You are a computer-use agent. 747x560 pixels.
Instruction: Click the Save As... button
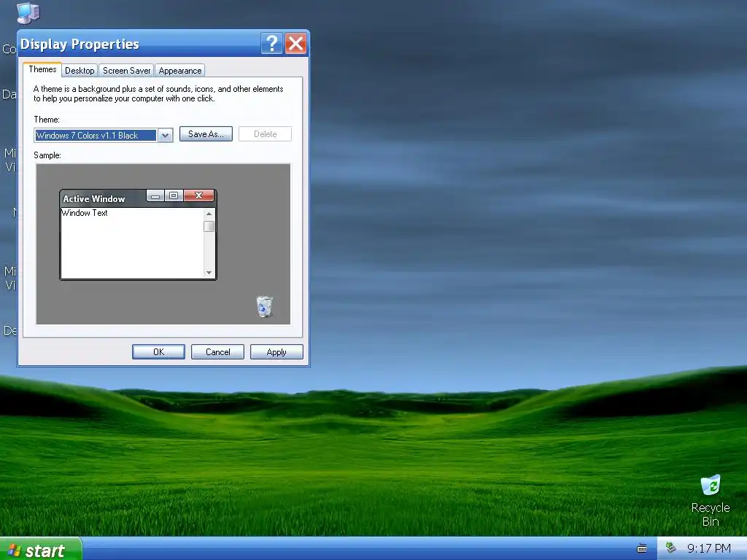(x=206, y=134)
